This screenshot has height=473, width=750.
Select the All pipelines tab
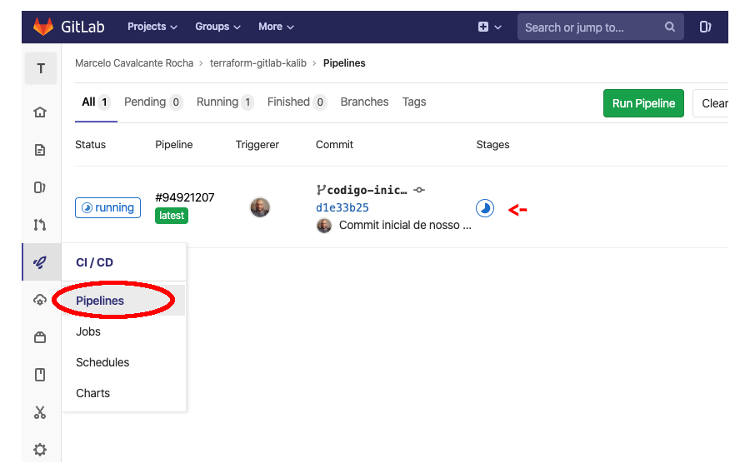96,102
